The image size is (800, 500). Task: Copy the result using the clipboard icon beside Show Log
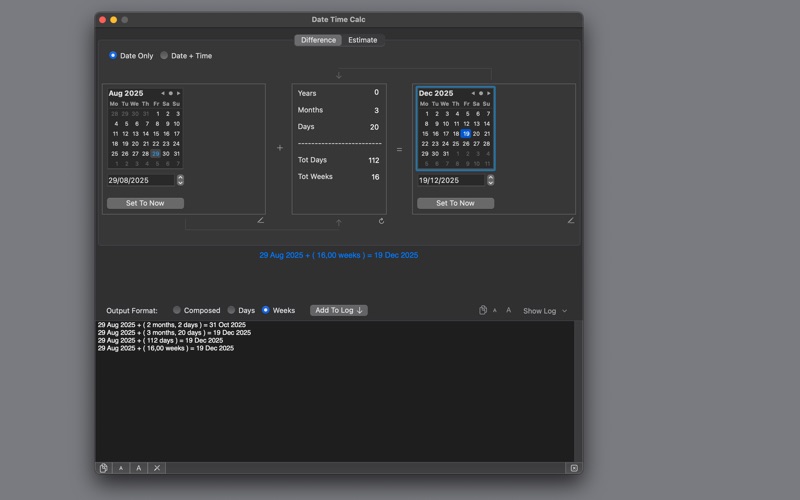pyautogui.click(x=483, y=310)
